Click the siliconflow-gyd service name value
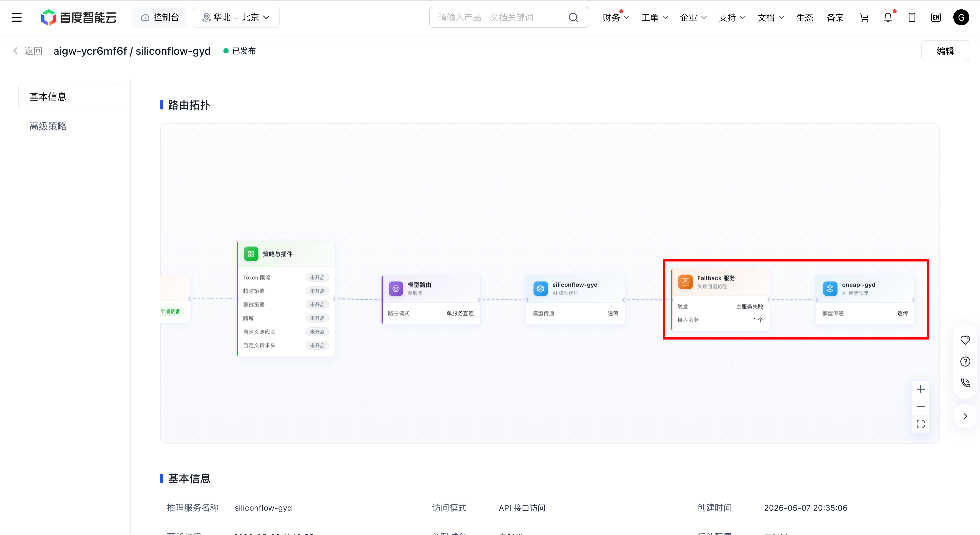Viewport: 980px width, 535px height. (x=263, y=508)
